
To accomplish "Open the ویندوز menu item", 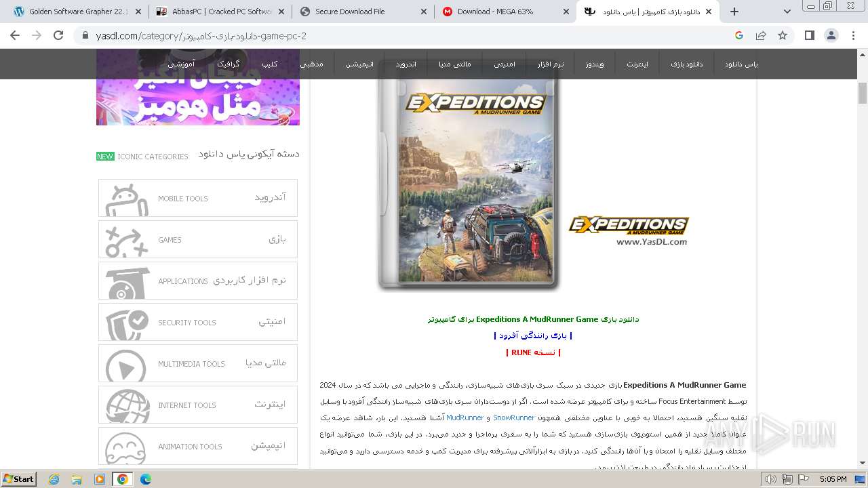I will point(595,64).
